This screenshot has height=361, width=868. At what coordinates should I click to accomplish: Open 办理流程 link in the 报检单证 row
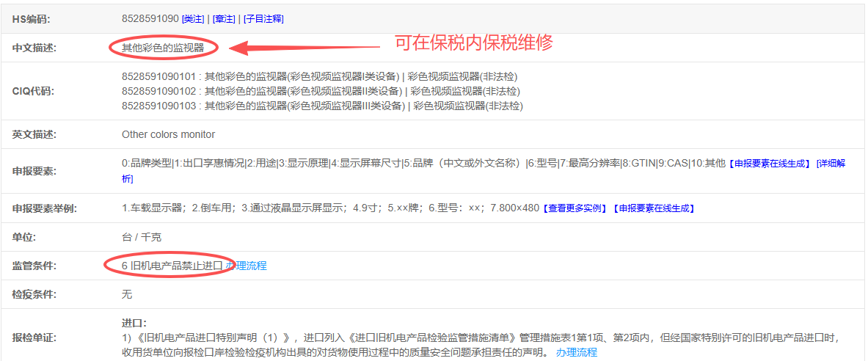577,352
